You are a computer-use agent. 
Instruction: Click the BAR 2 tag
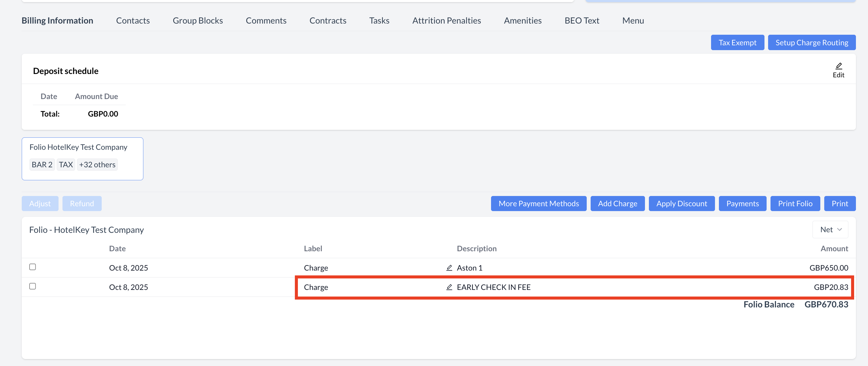(x=42, y=165)
